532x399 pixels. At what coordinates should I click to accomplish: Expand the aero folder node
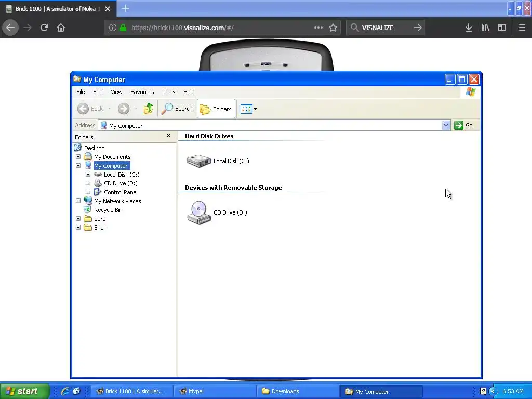coord(78,219)
